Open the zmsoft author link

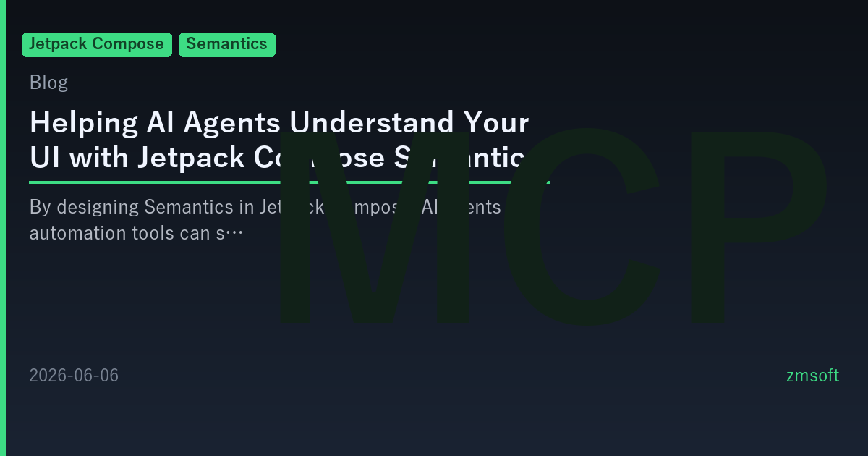point(812,376)
